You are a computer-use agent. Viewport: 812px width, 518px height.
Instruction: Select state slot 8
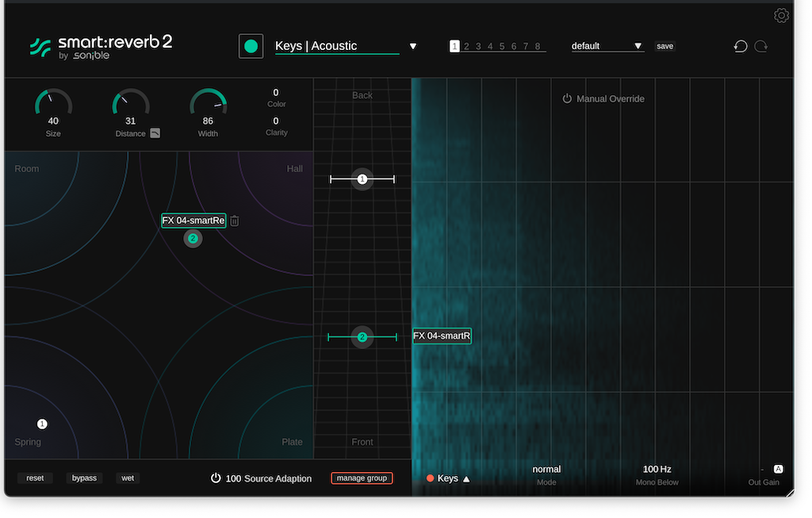point(538,46)
